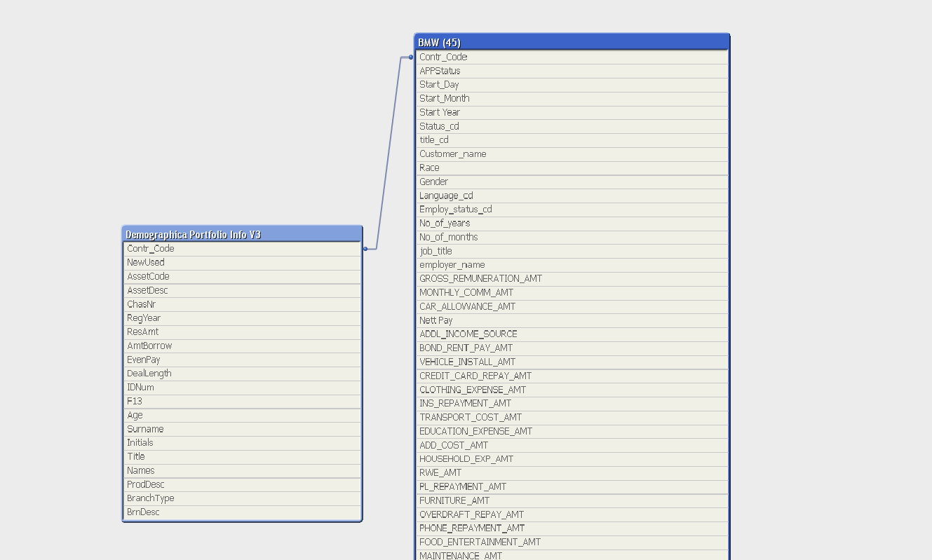Viewport: 932px width, 560px height.
Task: Choose the F13 field
Action: click(x=243, y=402)
